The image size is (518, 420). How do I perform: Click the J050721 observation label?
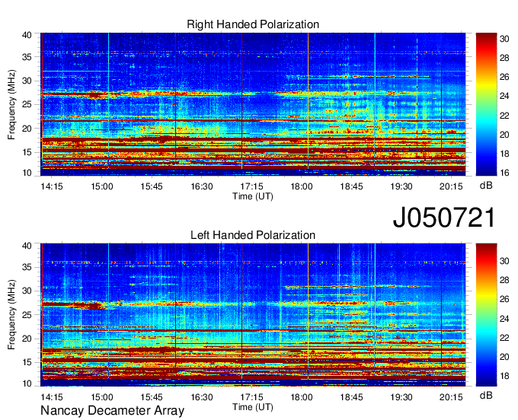click(x=444, y=218)
